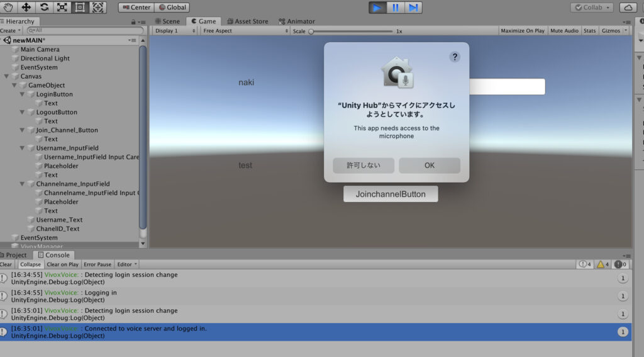
Task: Focus the Hierarchy search field
Action: (85, 30)
